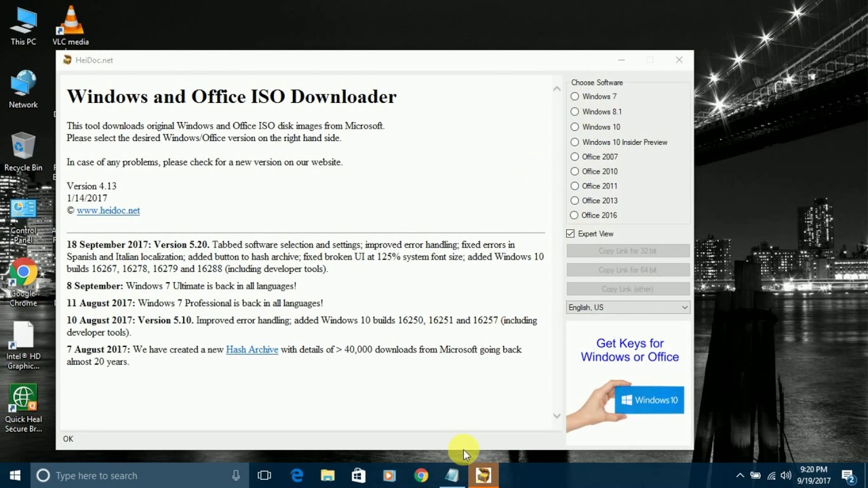Select the Office 2013 radio button
This screenshot has width=868, height=488.
tap(575, 201)
